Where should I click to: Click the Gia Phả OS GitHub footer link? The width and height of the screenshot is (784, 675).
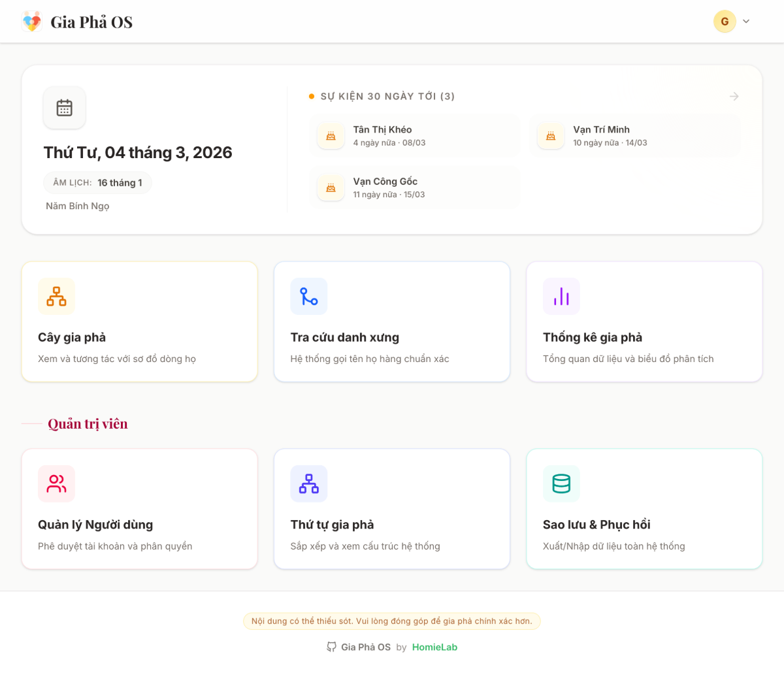(359, 647)
